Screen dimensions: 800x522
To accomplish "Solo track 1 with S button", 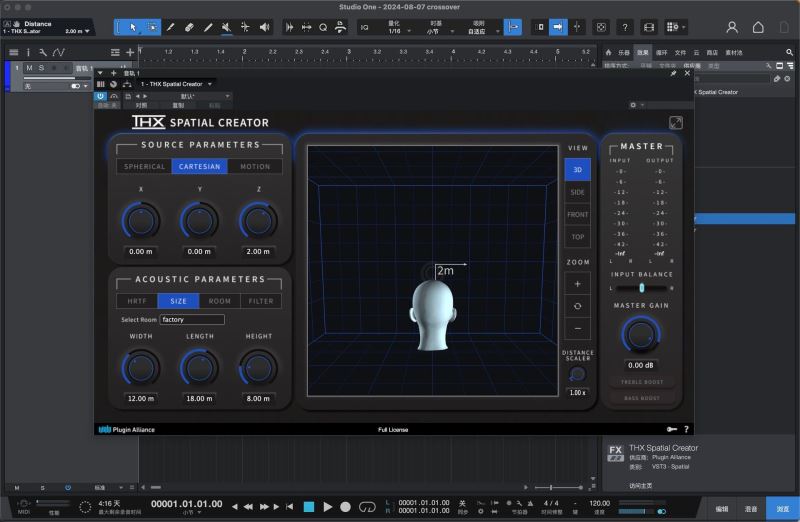I will click(x=41, y=68).
